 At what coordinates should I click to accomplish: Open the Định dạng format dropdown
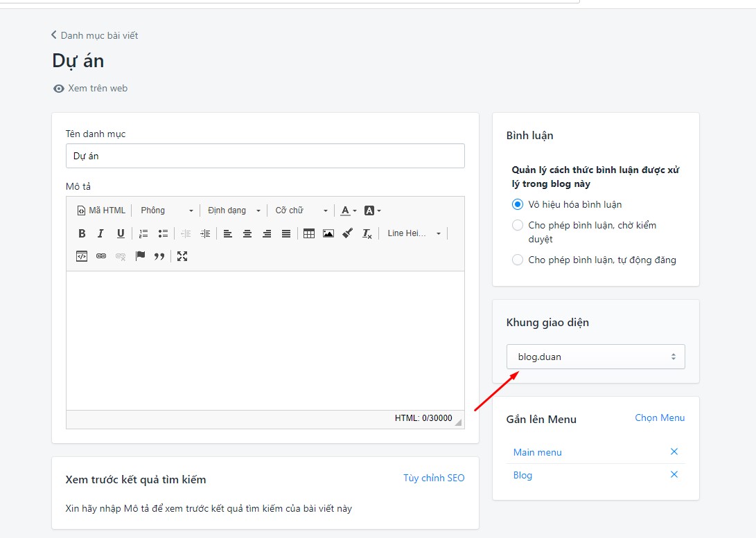(x=234, y=210)
